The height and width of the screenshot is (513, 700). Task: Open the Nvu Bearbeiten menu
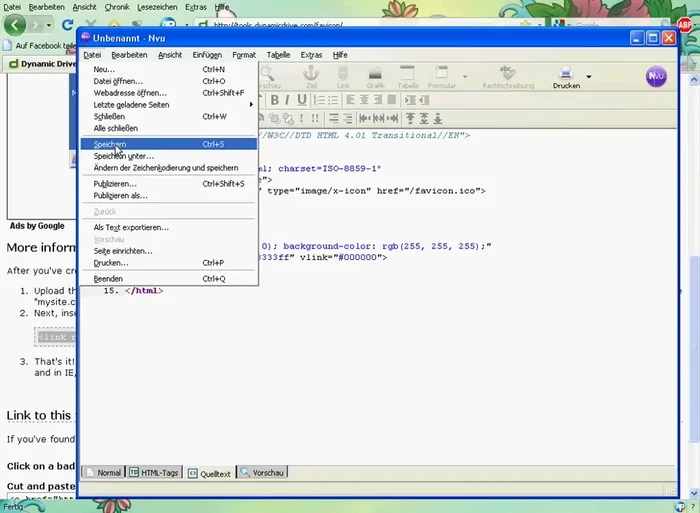[129, 55]
